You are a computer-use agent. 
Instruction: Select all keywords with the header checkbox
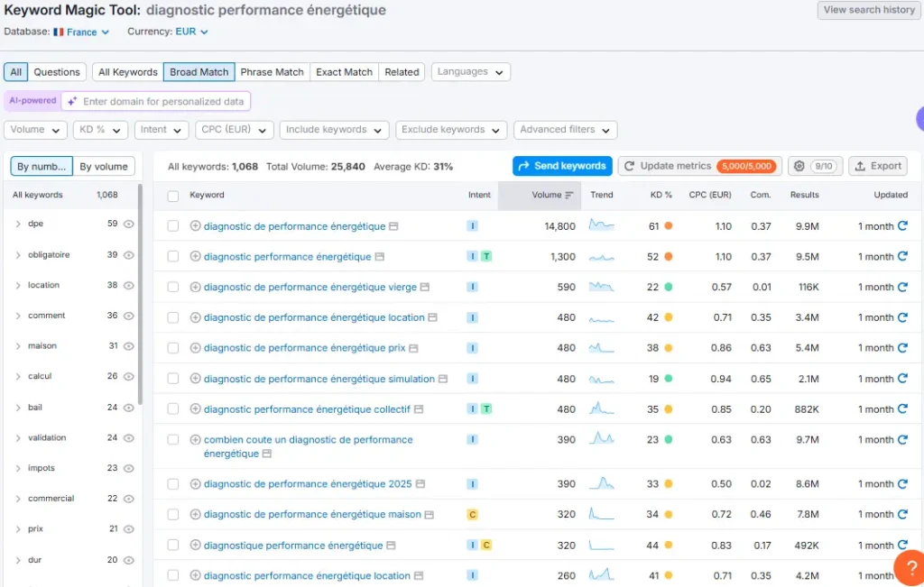[171, 195]
